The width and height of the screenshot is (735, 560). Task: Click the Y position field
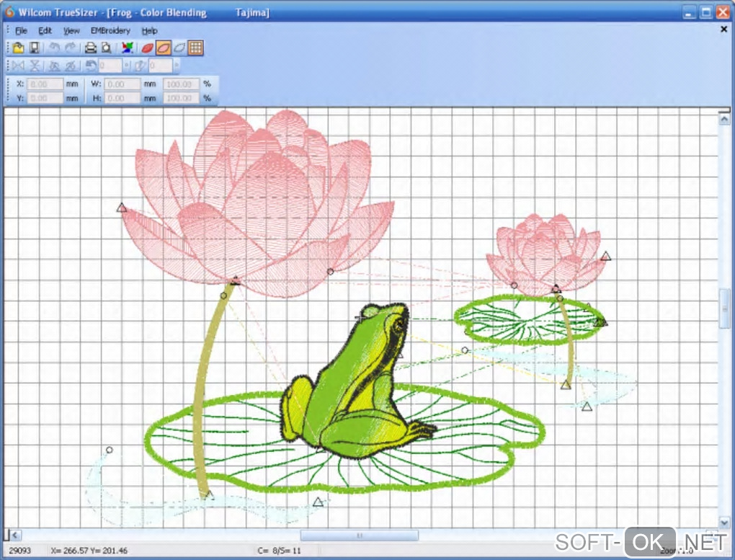coord(45,98)
